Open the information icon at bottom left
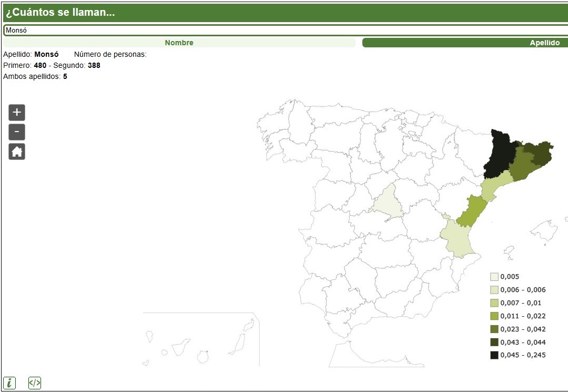This screenshot has height=392, width=568. click(9, 383)
